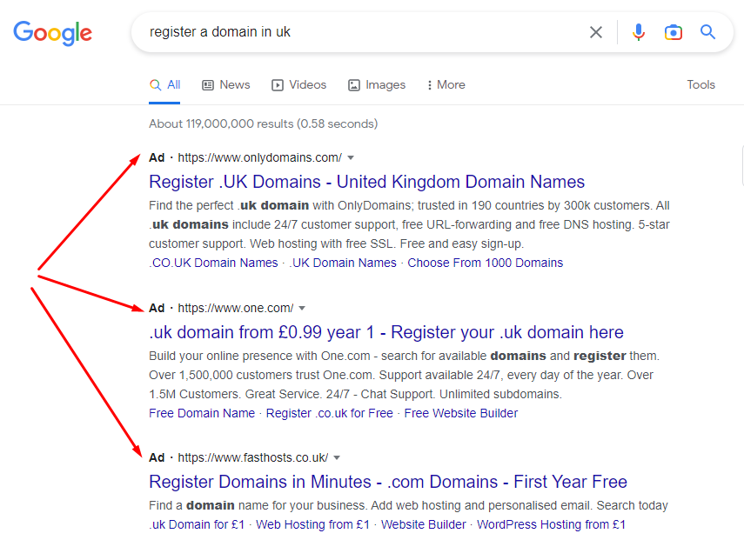Open Register Domains in Minutes ad headline
744x560 pixels.
(388, 482)
